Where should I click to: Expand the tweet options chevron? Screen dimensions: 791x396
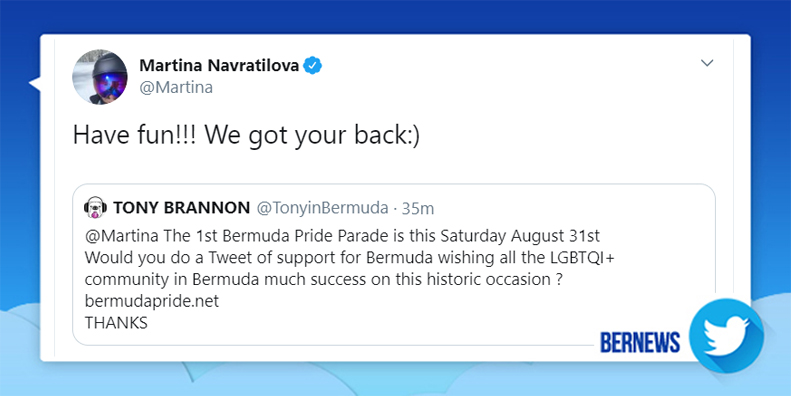708,63
